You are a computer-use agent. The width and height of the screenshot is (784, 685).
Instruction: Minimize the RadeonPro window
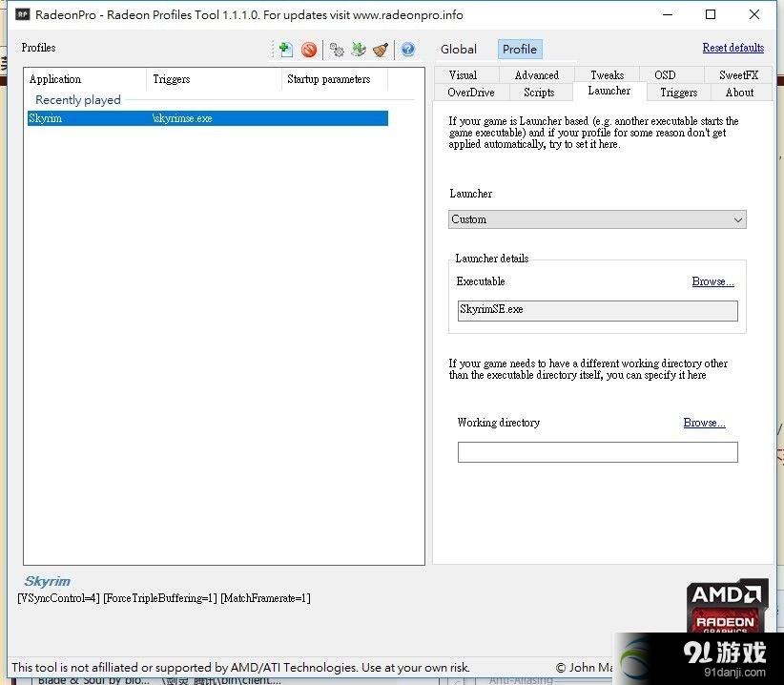pyautogui.click(x=668, y=14)
